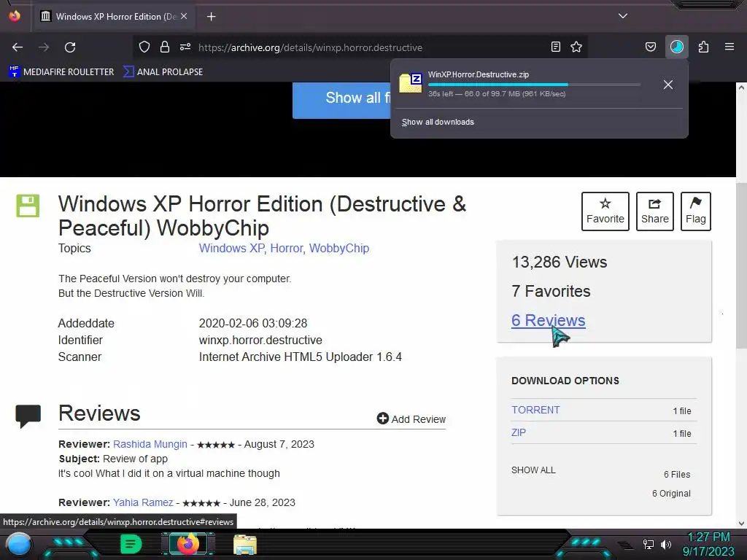Click the 6 Files count
The width and height of the screenshot is (747, 560).
click(677, 474)
